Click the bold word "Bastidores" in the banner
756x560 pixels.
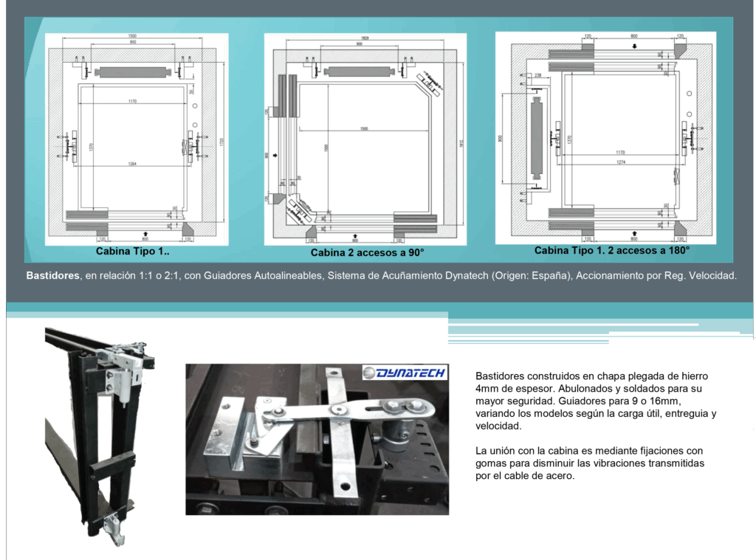[53, 276]
